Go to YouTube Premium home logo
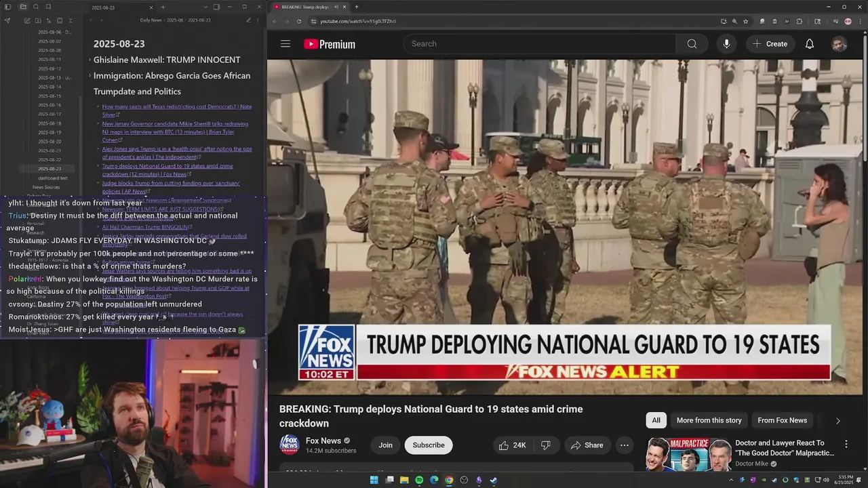 click(330, 44)
